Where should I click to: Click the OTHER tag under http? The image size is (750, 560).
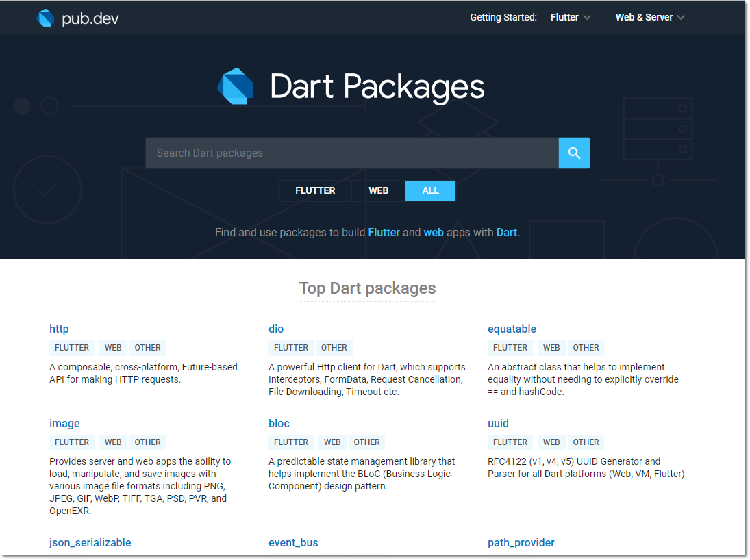[147, 348]
